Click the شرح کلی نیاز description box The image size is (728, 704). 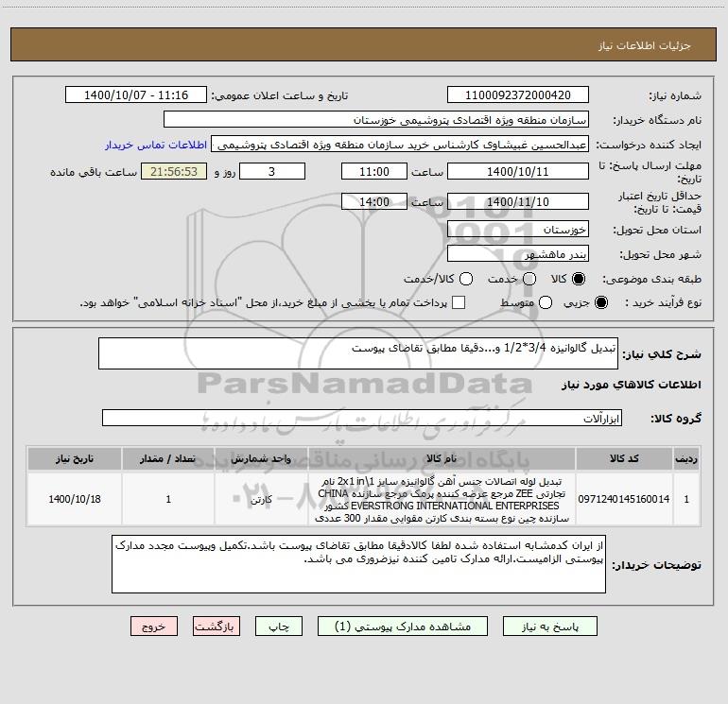(358, 353)
